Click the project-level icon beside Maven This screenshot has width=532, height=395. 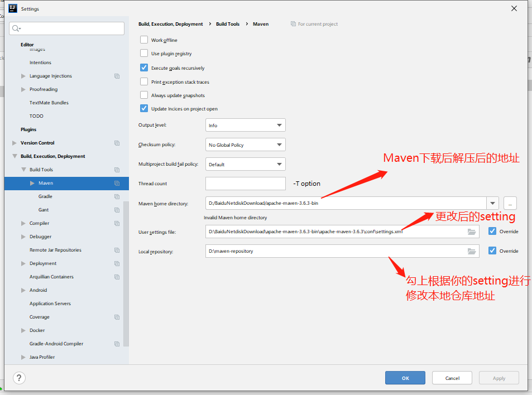click(117, 183)
